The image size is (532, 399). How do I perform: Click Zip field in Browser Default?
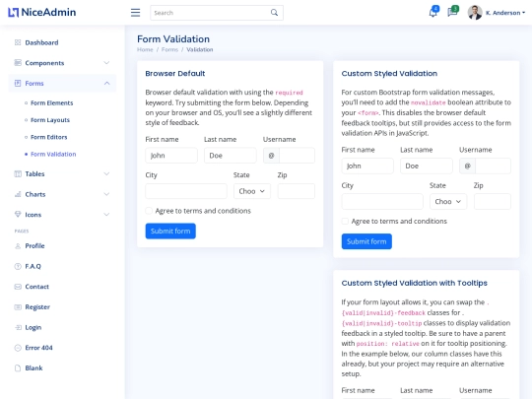(x=297, y=191)
